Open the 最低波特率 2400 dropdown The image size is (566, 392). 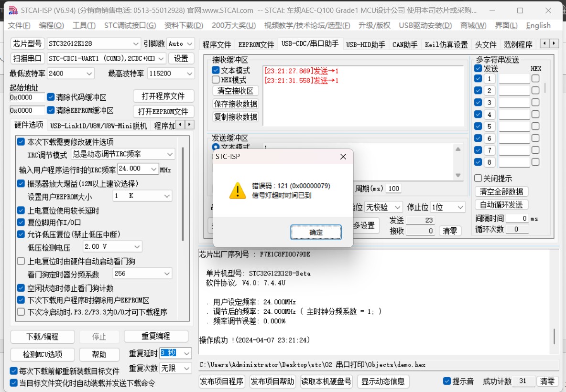89,74
